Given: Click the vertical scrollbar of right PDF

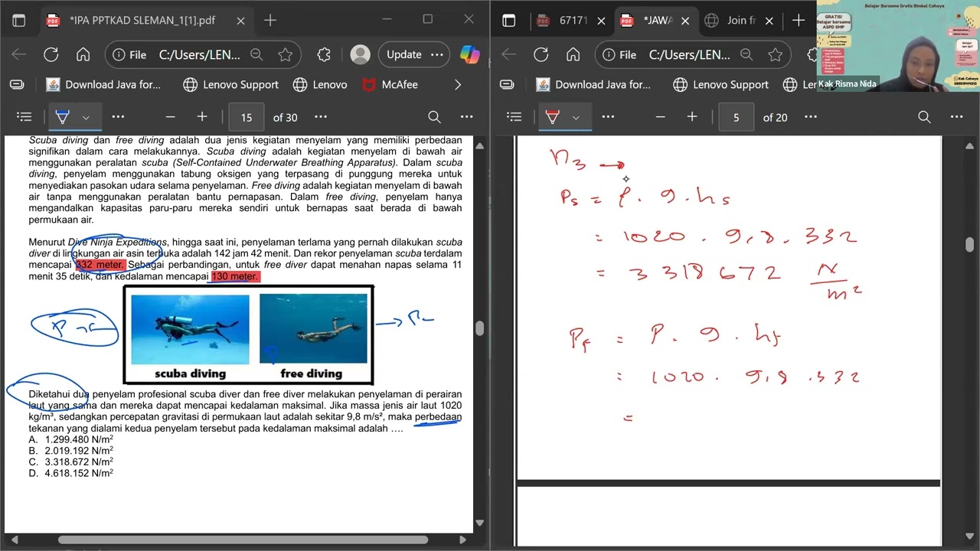Looking at the screenshot, I should click(x=969, y=245).
